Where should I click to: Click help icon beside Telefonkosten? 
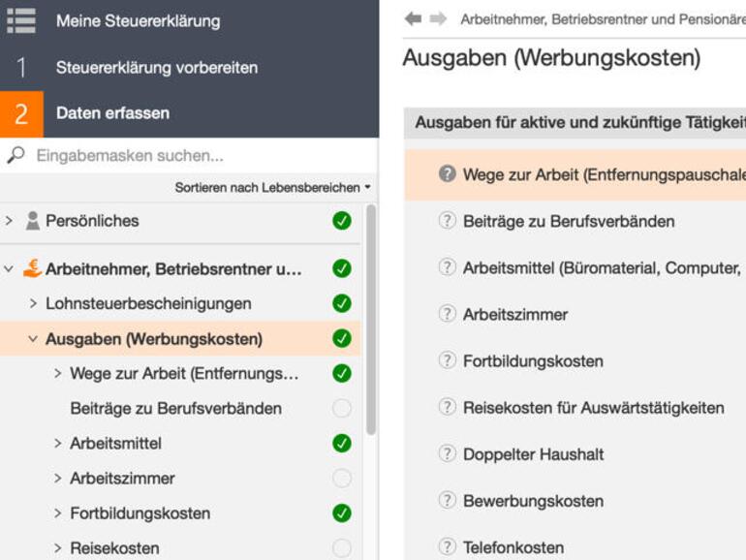click(447, 546)
